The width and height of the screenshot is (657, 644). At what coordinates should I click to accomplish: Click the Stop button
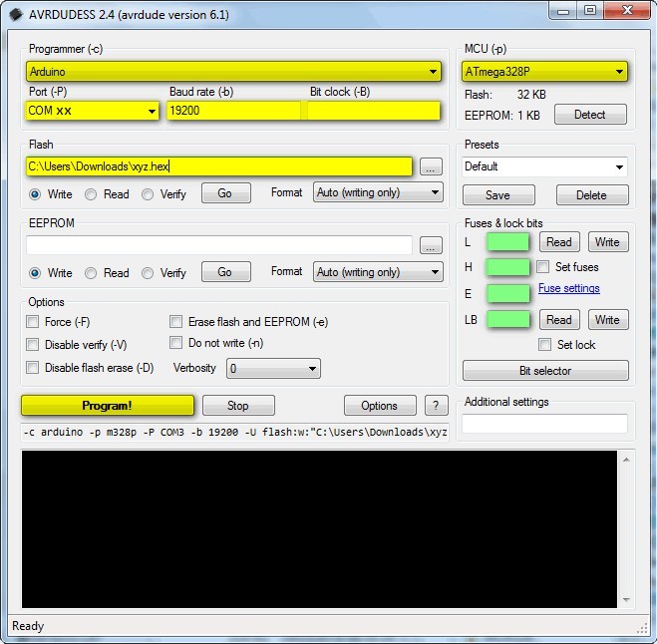(238, 406)
